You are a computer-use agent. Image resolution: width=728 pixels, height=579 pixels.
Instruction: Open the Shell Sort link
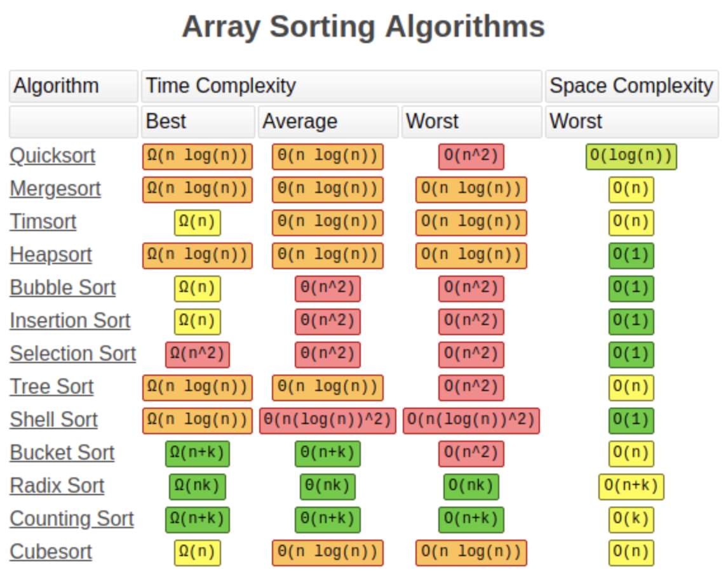54,420
